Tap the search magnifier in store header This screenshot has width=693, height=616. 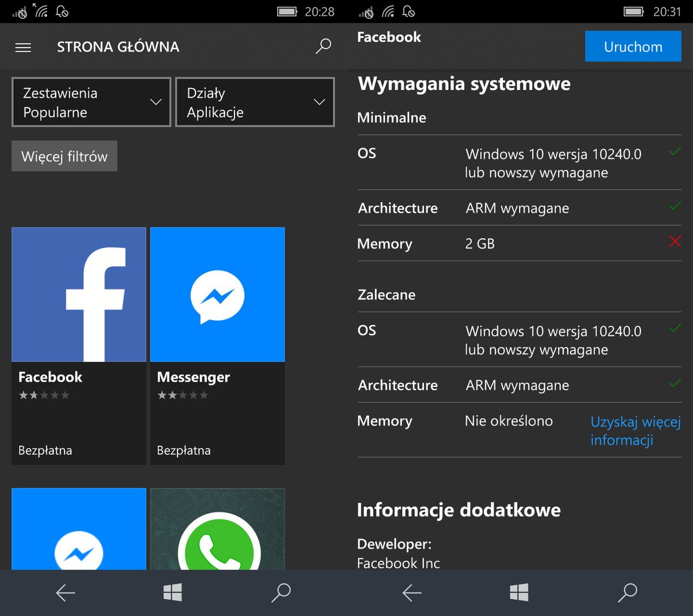coord(323,47)
